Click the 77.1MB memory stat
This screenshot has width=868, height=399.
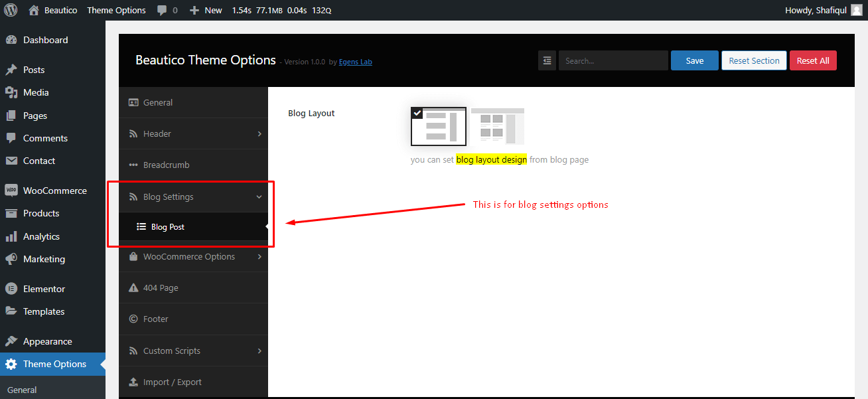pos(269,11)
